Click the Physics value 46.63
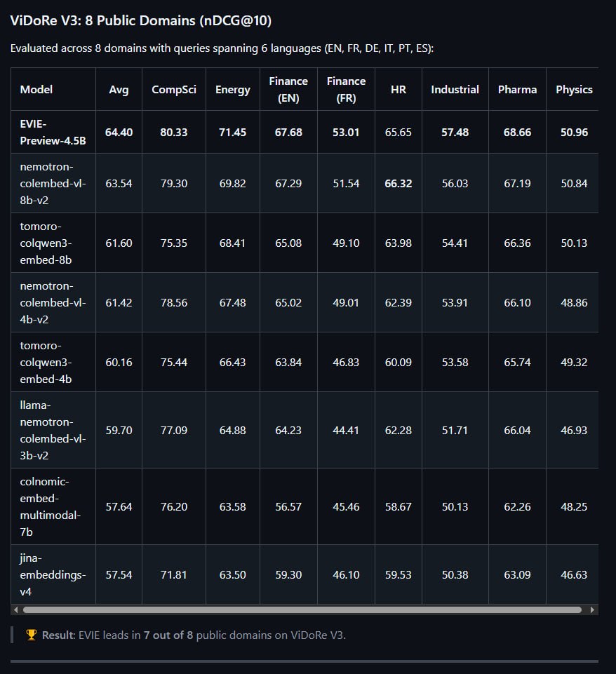The height and width of the screenshot is (674, 616). [574, 574]
